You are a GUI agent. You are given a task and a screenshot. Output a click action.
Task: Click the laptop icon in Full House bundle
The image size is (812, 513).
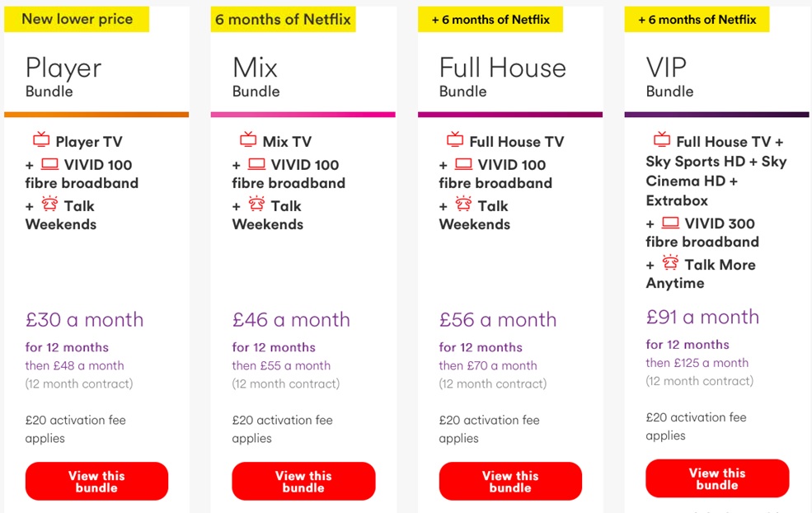[463, 164]
